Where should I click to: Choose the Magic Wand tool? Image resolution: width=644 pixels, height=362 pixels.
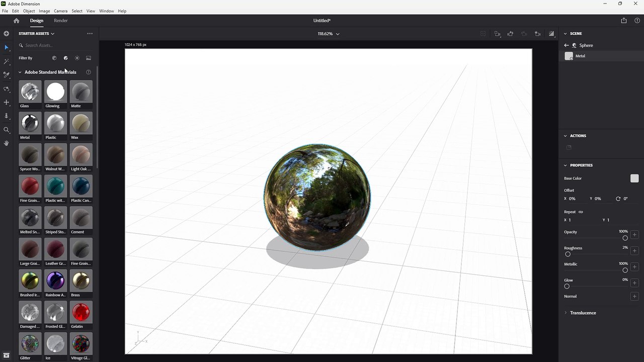(x=7, y=61)
